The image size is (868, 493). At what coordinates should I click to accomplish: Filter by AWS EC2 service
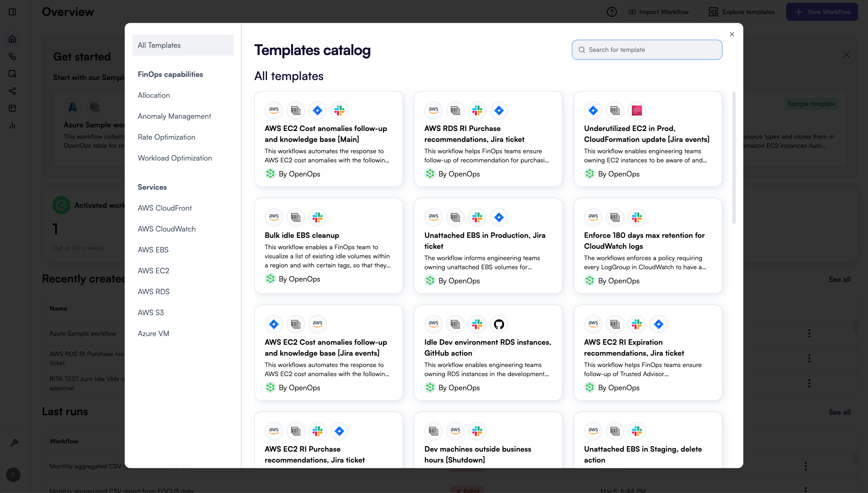(153, 271)
